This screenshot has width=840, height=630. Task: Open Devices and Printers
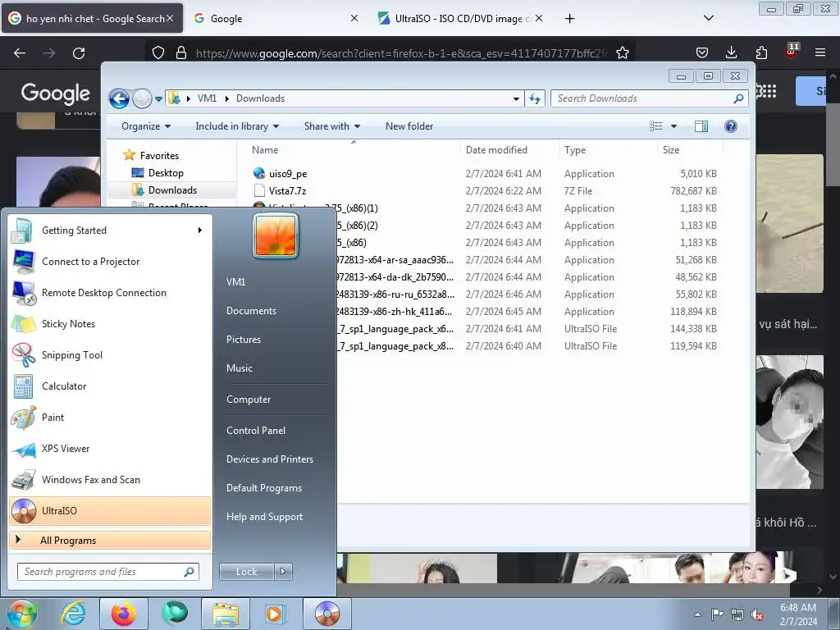click(269, 459)
